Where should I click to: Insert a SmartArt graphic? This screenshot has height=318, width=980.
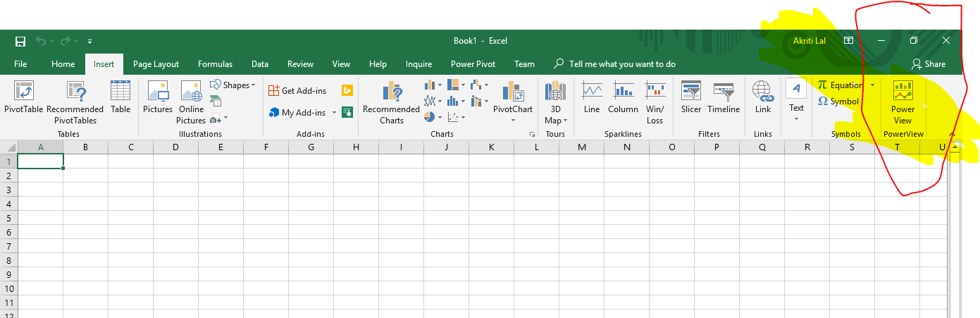tap(216, 102)
